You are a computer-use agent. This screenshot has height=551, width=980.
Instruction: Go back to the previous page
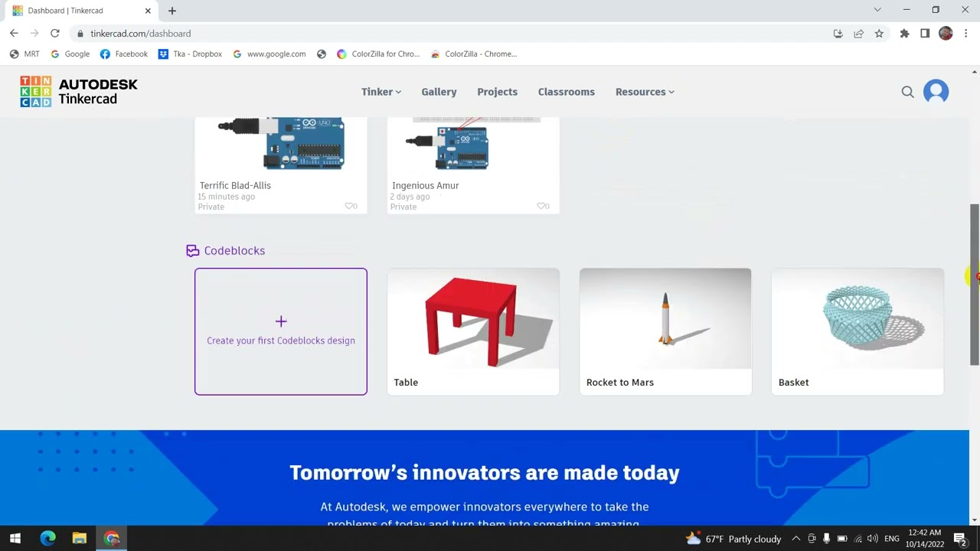tap(14, 34)
